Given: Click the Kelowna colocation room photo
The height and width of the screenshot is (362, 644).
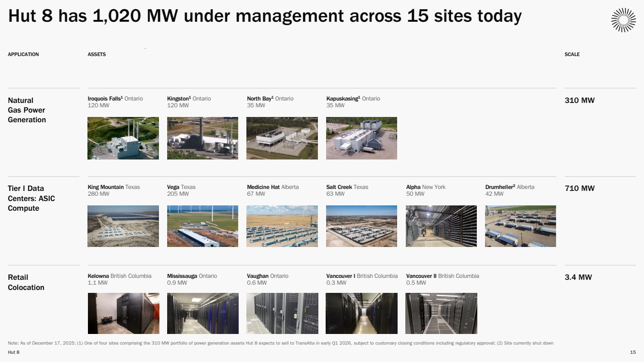Looking at the screenshot, I should (123, 313).
